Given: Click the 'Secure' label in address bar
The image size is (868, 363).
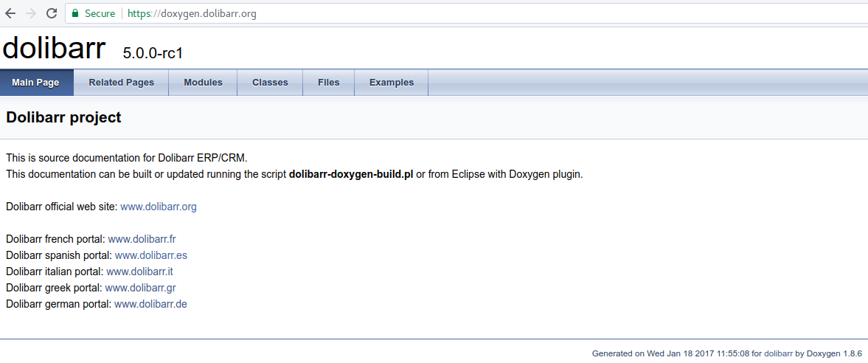Looking at the screenshot, I should (x=100, y=14).
